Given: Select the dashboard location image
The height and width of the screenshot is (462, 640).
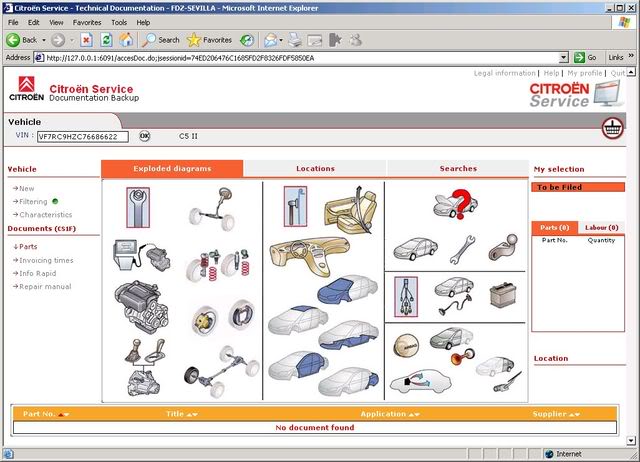Looking at the screenshot, I should [309, 256].
